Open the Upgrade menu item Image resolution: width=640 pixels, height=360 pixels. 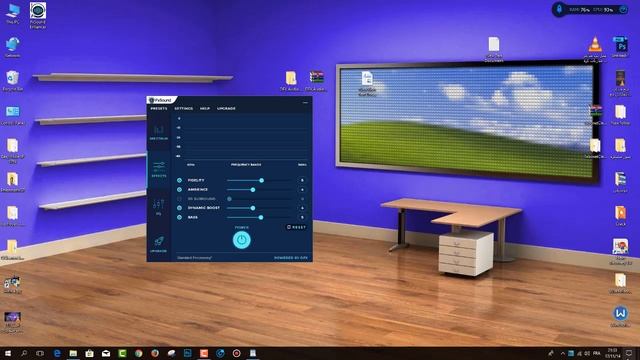[x=226, y=109]
